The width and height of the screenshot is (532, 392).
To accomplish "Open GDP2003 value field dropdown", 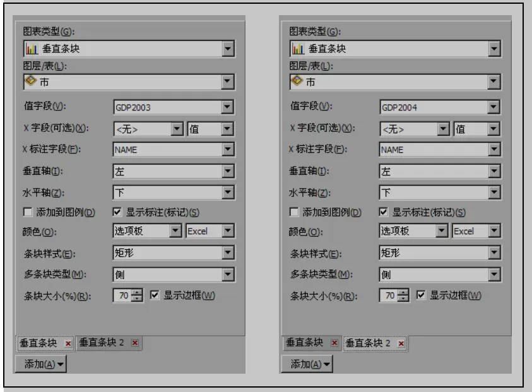I will point(227,107).
